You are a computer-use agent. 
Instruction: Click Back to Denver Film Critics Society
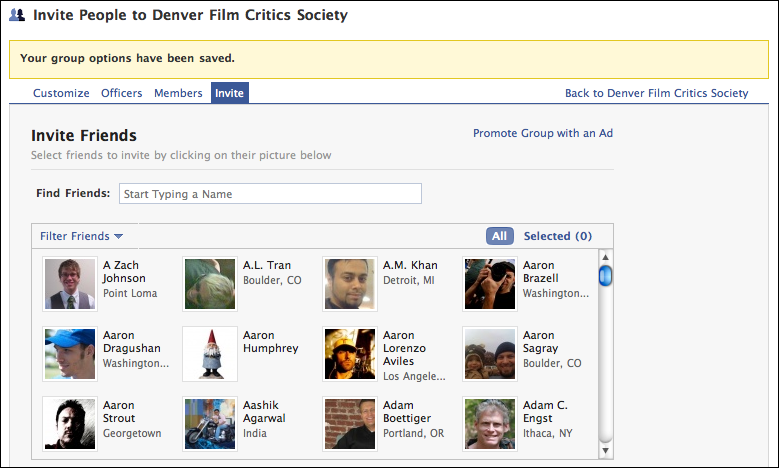coord(656,93)
